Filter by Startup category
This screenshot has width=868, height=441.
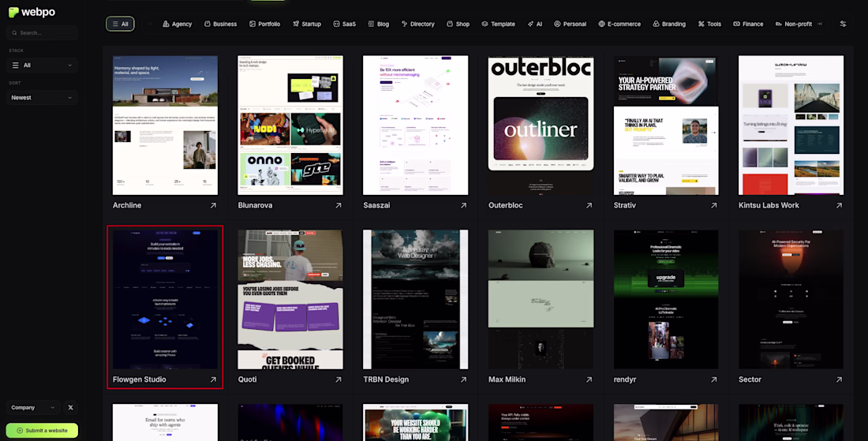[307, 24]
